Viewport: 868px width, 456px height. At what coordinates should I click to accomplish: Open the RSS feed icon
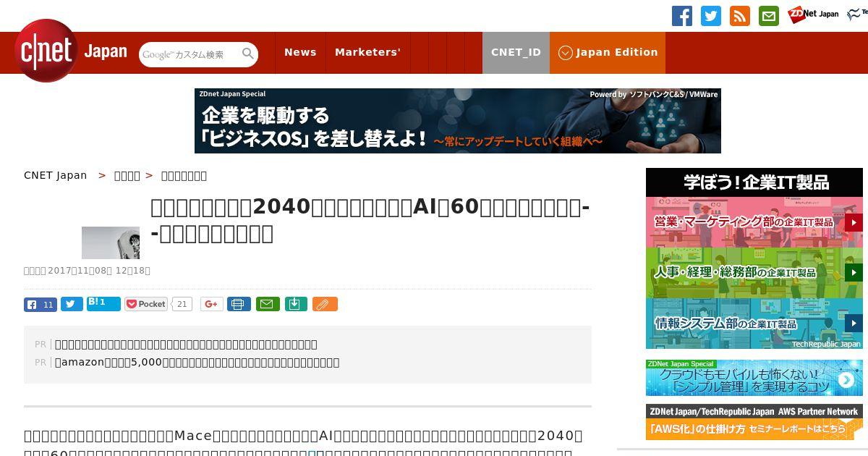coord(740,16)
